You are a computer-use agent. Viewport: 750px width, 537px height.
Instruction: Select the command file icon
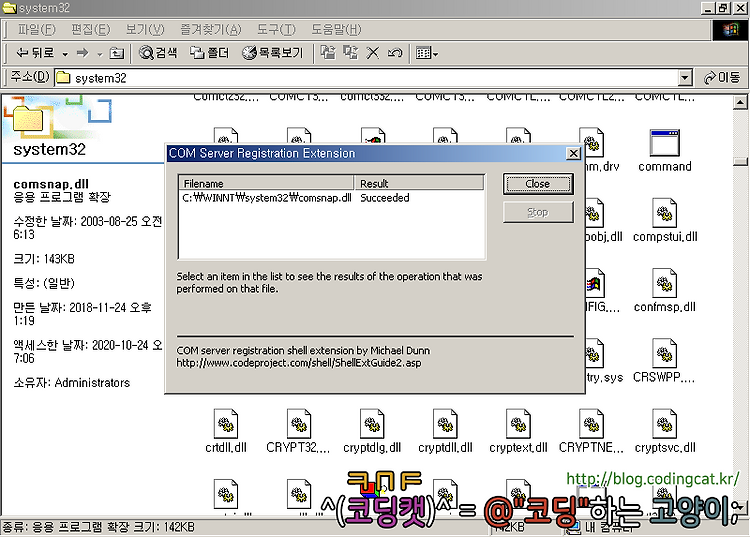(x=664, y=142)
